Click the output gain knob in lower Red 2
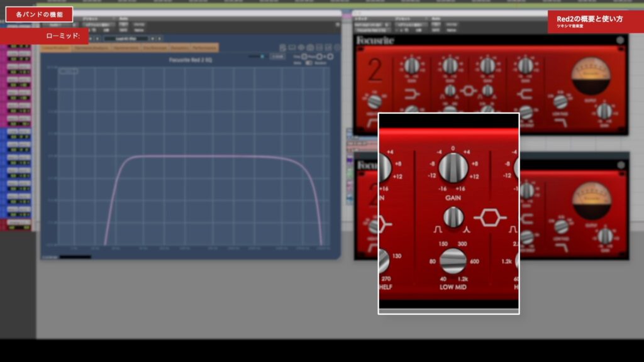Viewport: 644px width, 362px height. pyautogui.click(x=605, y=236)
